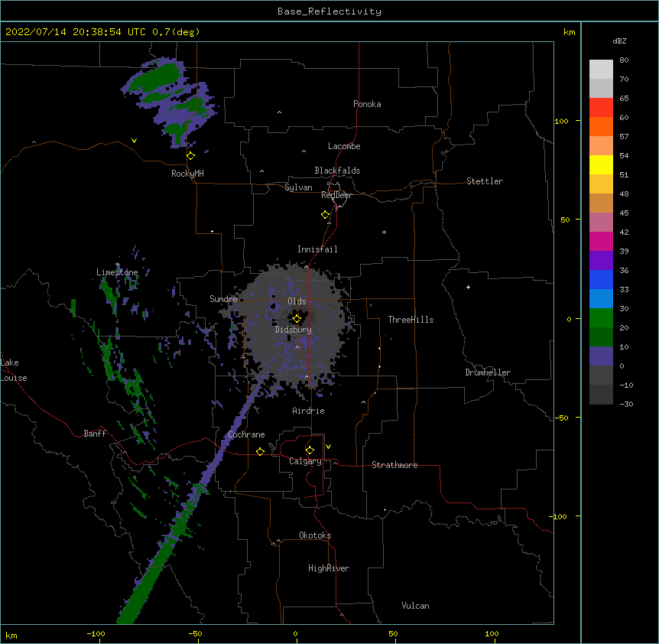The width and height of the screenshot is (659, 644).
Task: Select the blue 36-33 dBZ legend swatch
Action: 601,279
